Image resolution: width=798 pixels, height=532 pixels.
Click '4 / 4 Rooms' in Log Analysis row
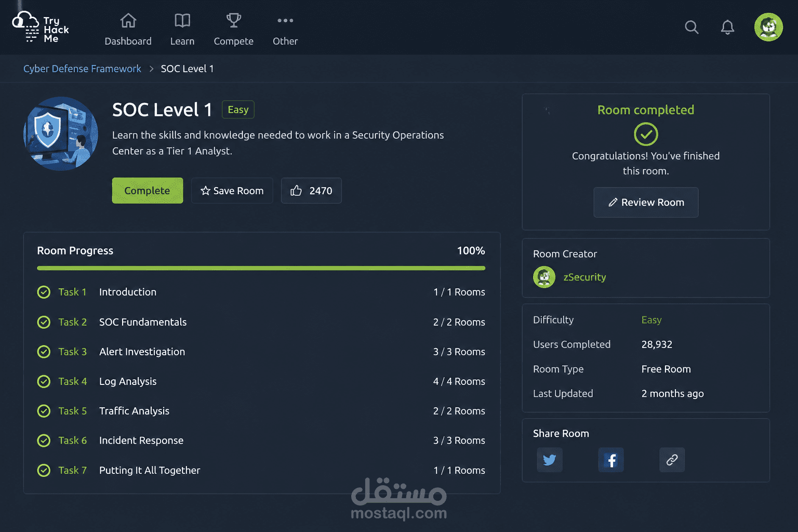click(459, 381)
